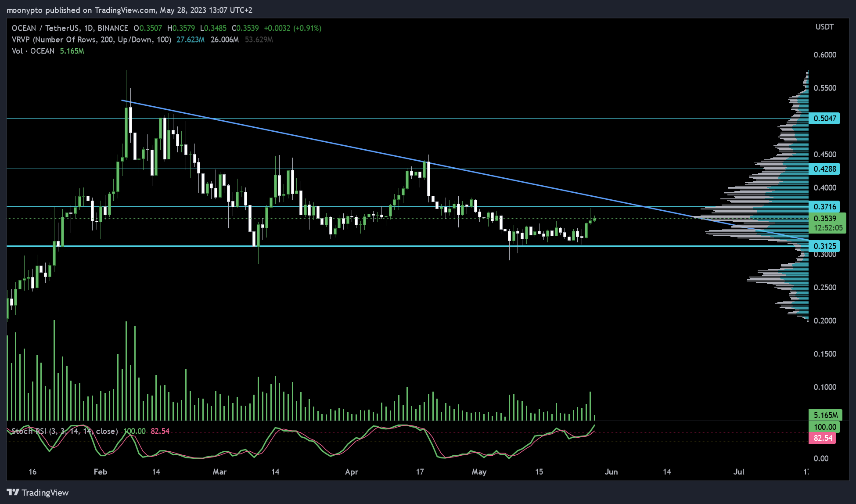This screenshot has width=856, height=504.
Task: Click the 0.6000 price axis tick
Action: (825, 55)
